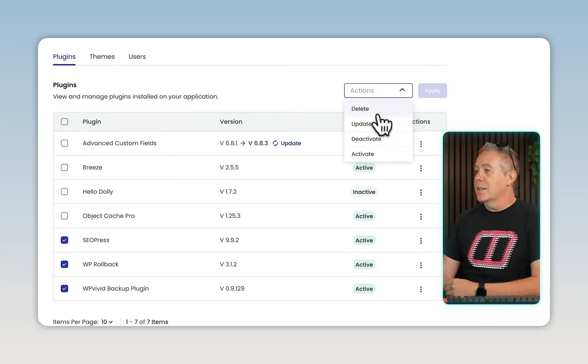Click the Object Cache Pro Active badge
Viewport: 588px width, 364px height.
tap(364, 216)
